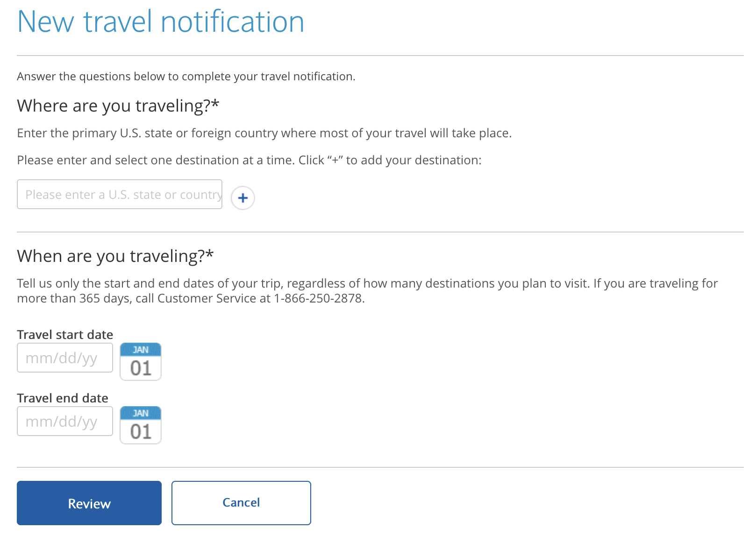Screen dimensions: 756x535
Task: Click the plus icon to add destination
Action: (x=243, y=198)
